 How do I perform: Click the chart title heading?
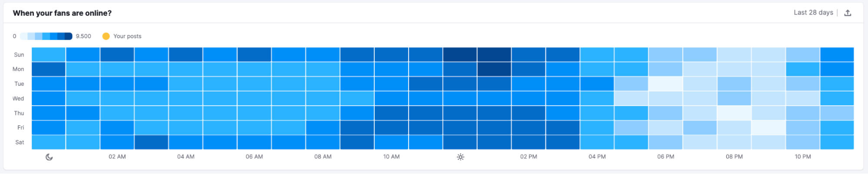click(62, 13)
